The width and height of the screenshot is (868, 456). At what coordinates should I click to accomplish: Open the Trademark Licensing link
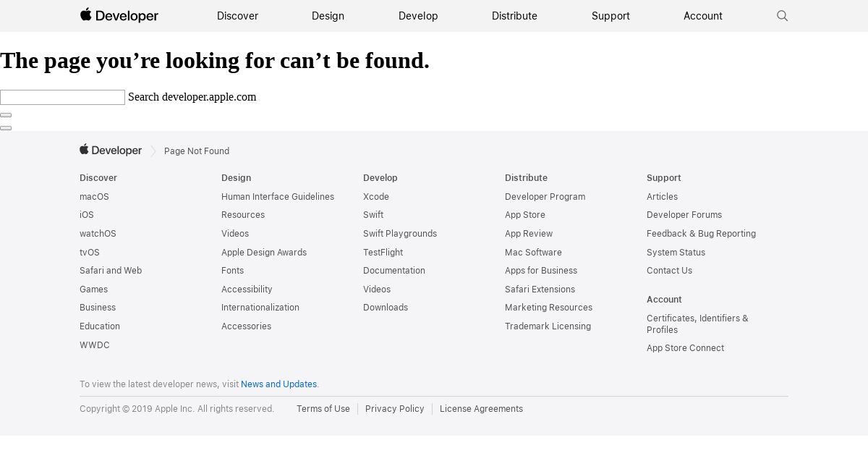pyautogui.click(x=548, y=326)
